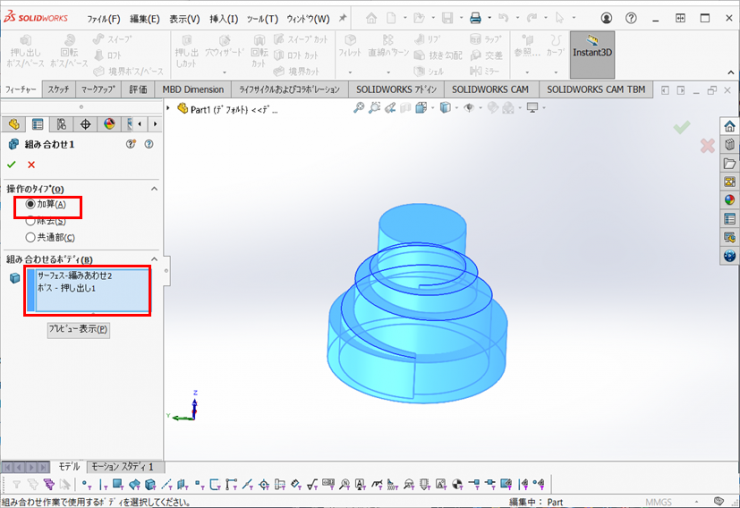The height and width of the screenshot is (508, 740).
Task: Open the DimXpertManager crosshair tab
Action: coord(85,124)
